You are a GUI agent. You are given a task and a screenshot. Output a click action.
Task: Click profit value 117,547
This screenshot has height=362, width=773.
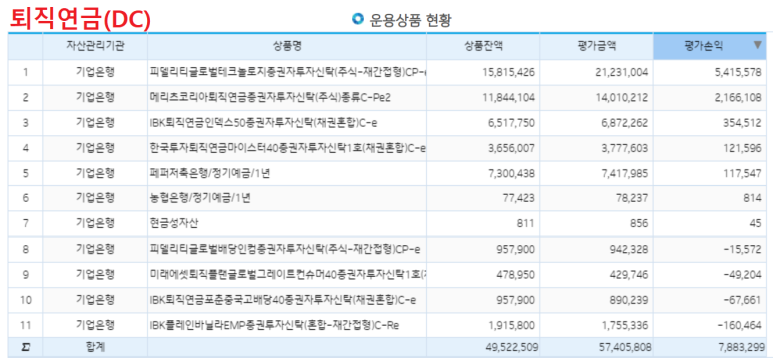point(741,174)
